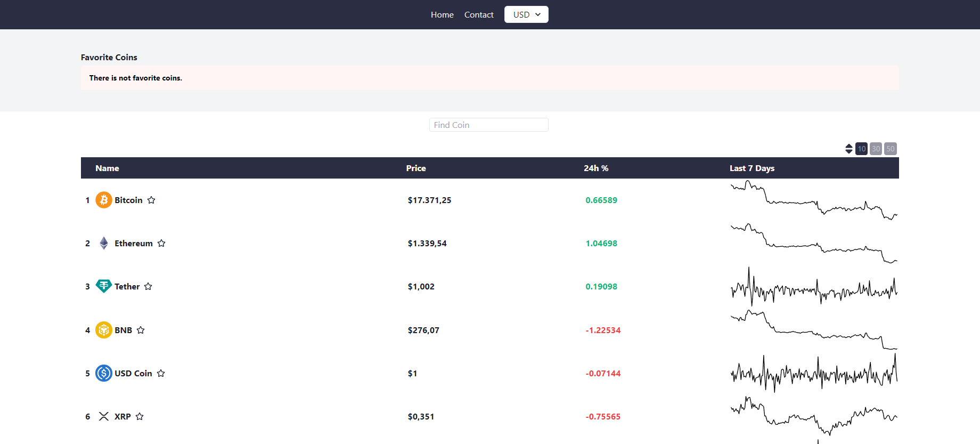This screenshot has height=444, width=980.
Task: Show 50 coins per page
Action: [x=890, y=149]
